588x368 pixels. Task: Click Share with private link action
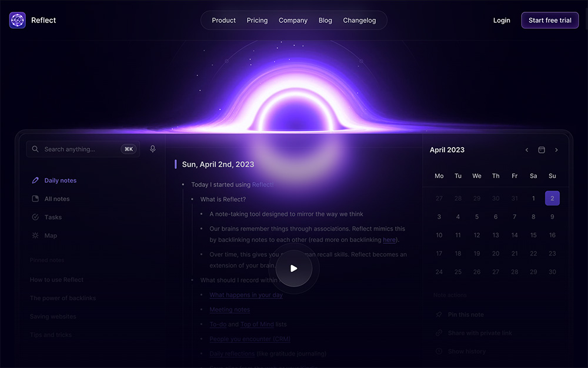[x=480, y=333]
